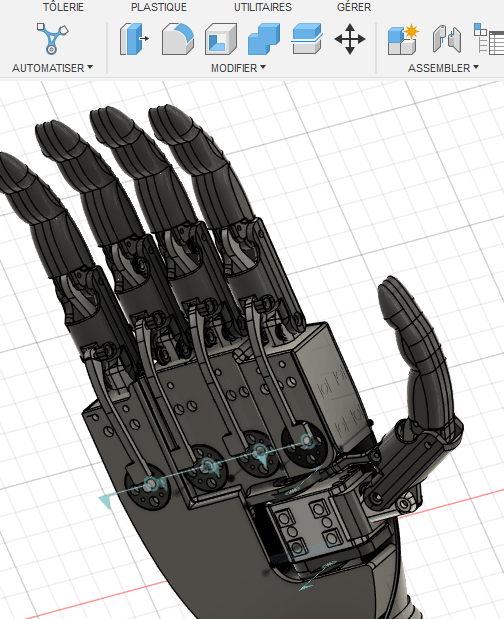Select the Fillet tool
The image size is (504, 619).
tap(178, 39)
